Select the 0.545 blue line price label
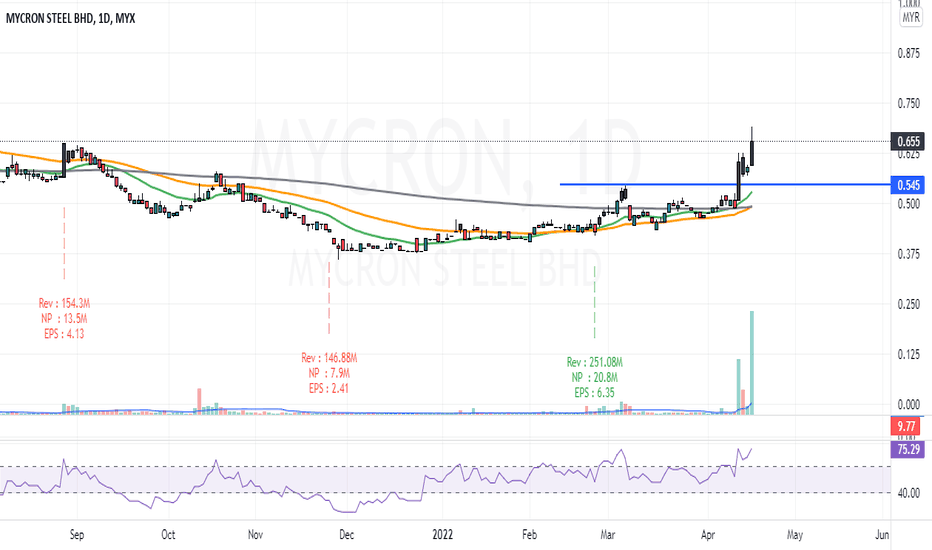932x550 pixels. click(x=908, y=185)
